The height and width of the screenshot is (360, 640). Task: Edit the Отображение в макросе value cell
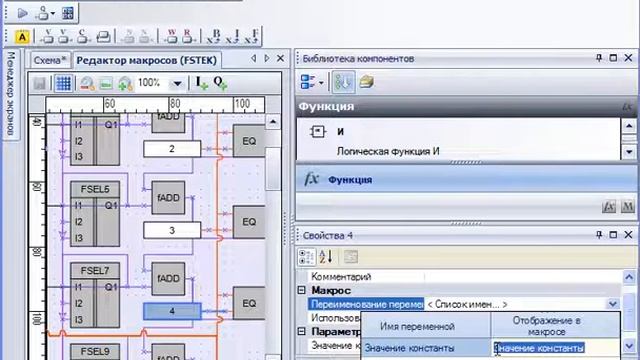(555, 348)
